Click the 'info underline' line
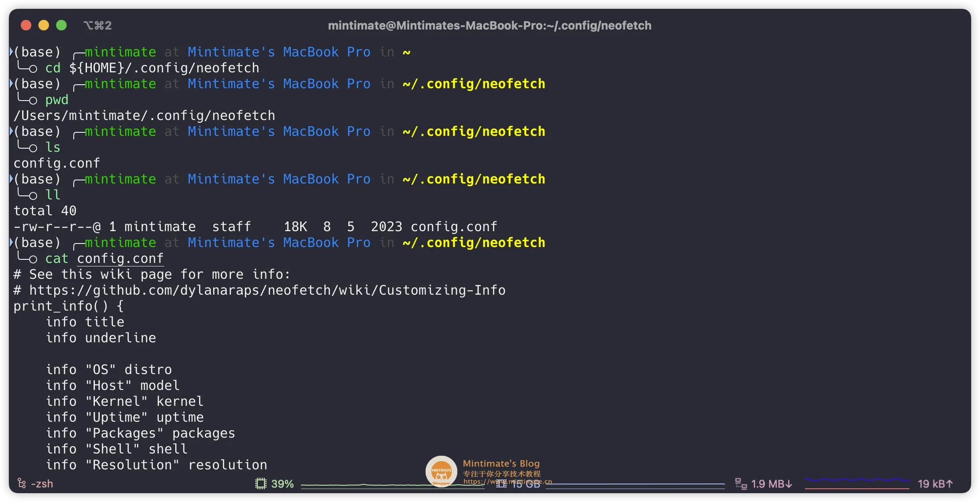Image resolution: width=980 pixels, height=502 pixels. point(101,338)
